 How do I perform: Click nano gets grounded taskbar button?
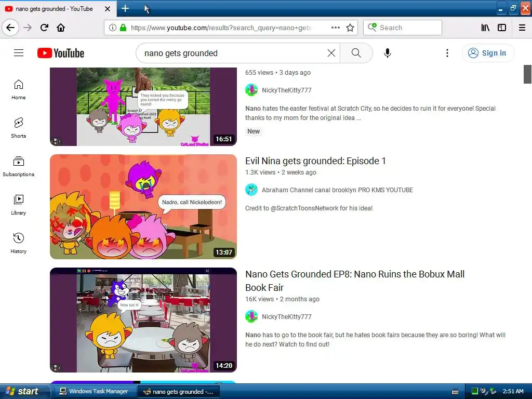pyautogui.click(x=179, y=392)
